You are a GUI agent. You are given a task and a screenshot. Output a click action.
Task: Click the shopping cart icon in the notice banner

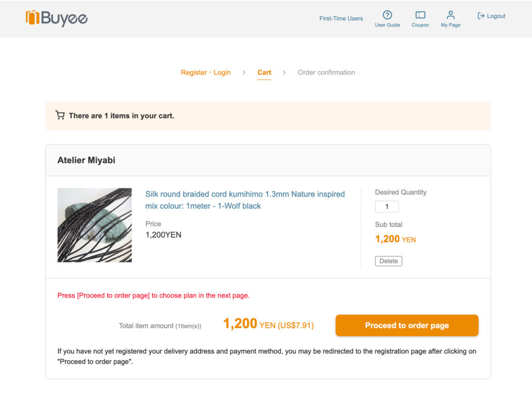(x=60, y=115)
